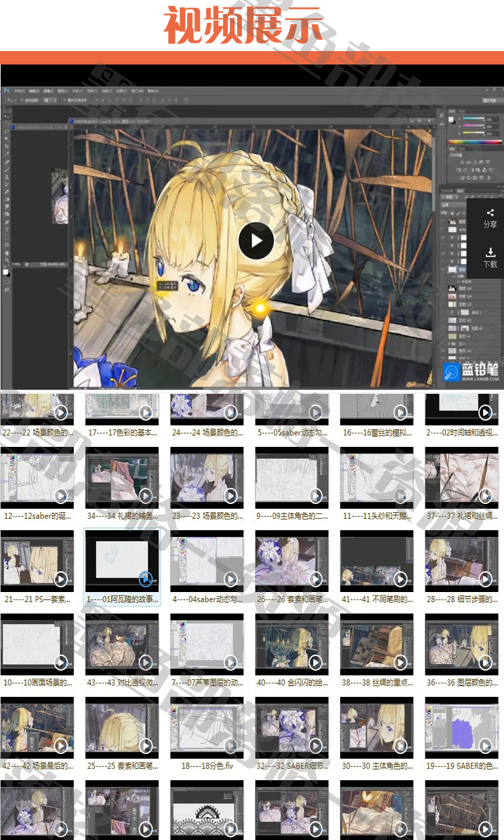Play video 41----41 不同笔刷的
Screen dimensions: 504x840
coord(401,579)
